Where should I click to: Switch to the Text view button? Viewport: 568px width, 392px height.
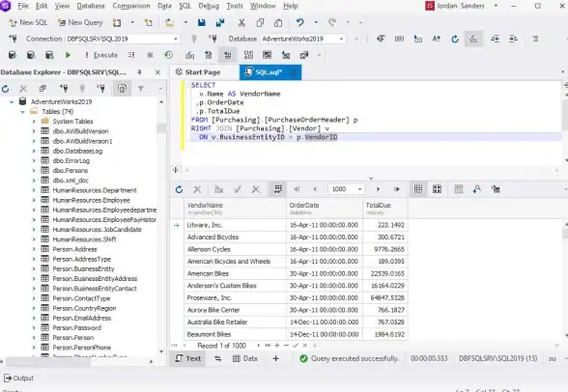188,358
